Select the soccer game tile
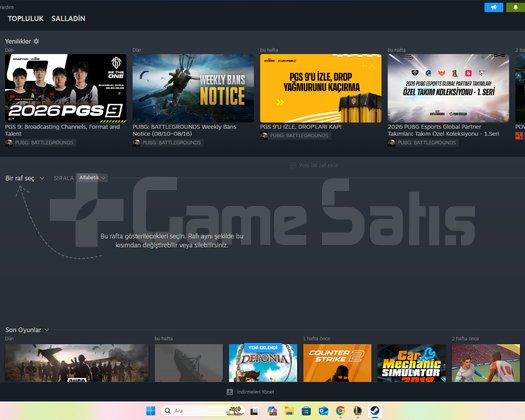Image resolution: width=525 pixels, height=420 pixels. tap(486, 363)
